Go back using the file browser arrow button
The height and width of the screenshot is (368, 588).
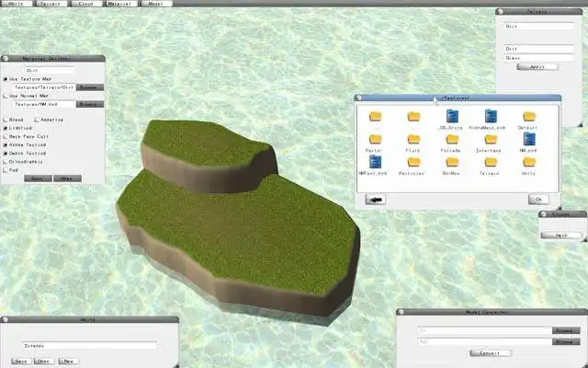point(376,200)
